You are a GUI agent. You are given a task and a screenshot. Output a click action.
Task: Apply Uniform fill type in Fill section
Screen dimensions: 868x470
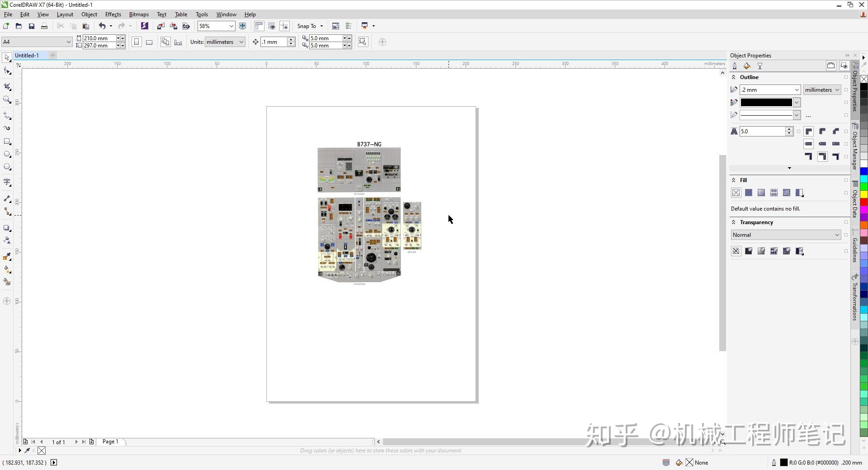point(749,193)
